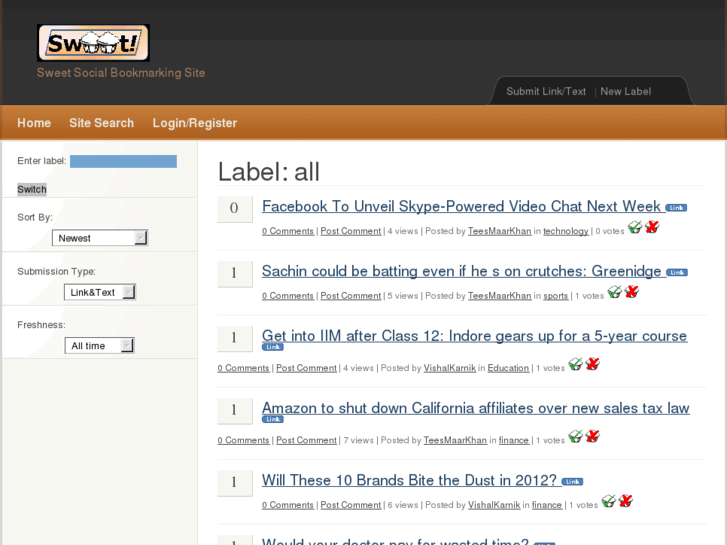Open Get into IIM after Class 12 link
The height and width of the screenshot is (545, 727).
point(474,336)
